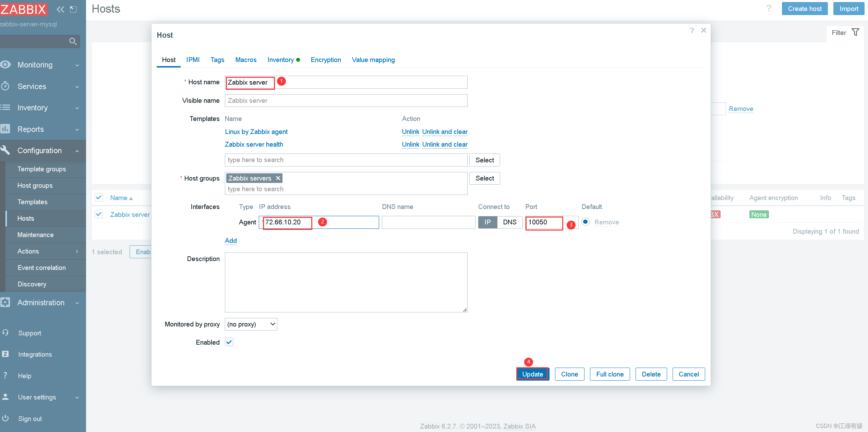This screenshot has width=868, height=432.
Task: Open Templates in Configuration menu
Action: tap(46, 202)
